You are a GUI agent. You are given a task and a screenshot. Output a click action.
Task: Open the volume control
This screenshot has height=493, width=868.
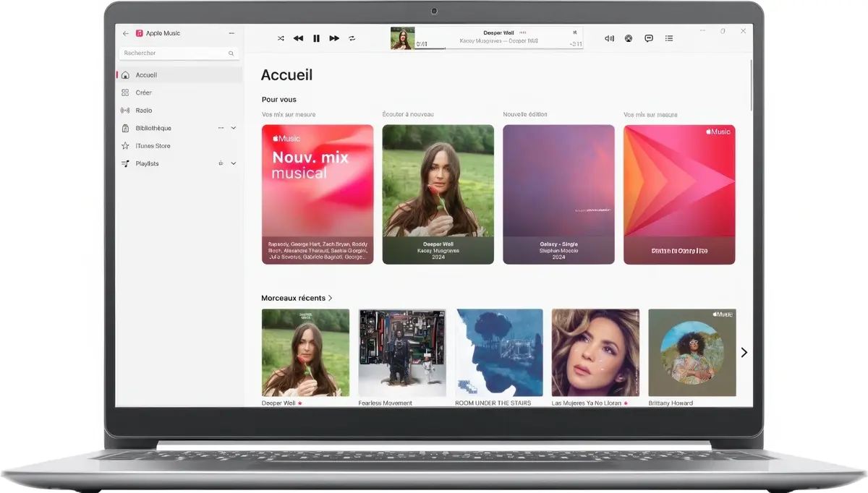tap(609, 38)
